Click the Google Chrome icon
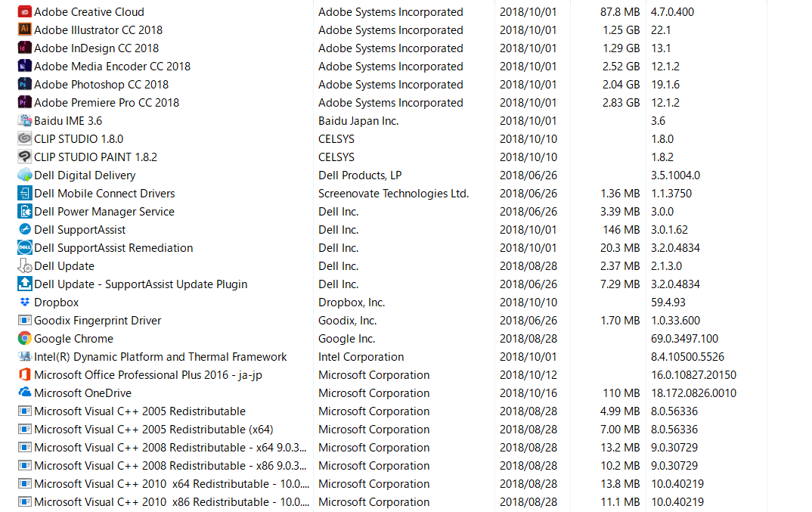812x512 pixels. click(x=24, y=339)
